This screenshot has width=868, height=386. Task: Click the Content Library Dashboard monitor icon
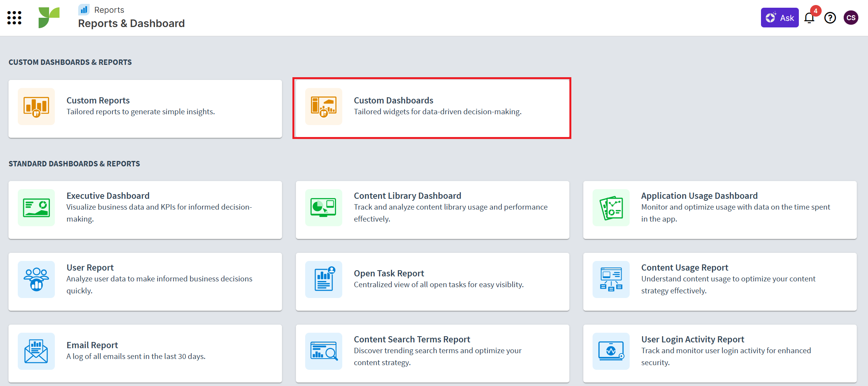pyautogui.click(x=324, y=208)
